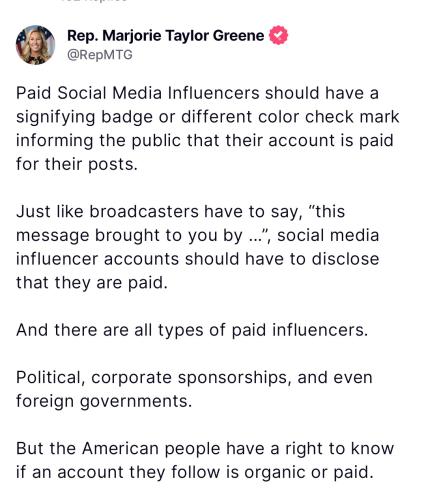
Task: Click the line 'message brought to you by'
Action: pos(197,235)
